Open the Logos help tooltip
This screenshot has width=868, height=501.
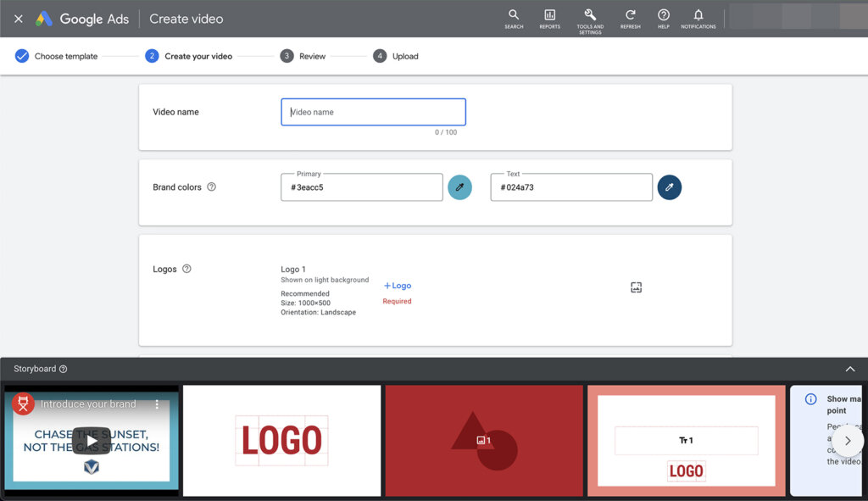pos(187,269)
